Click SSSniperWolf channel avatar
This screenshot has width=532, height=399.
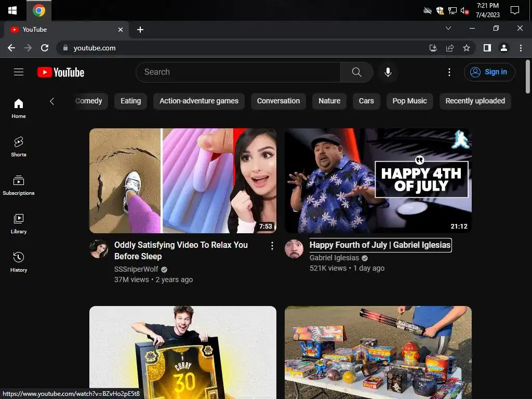coord(99,249)
